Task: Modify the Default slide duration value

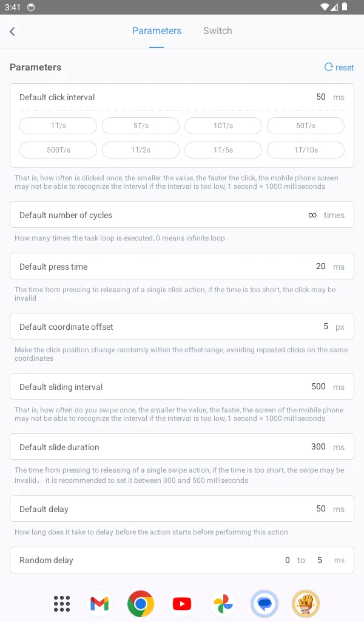Action: (317, 446)
